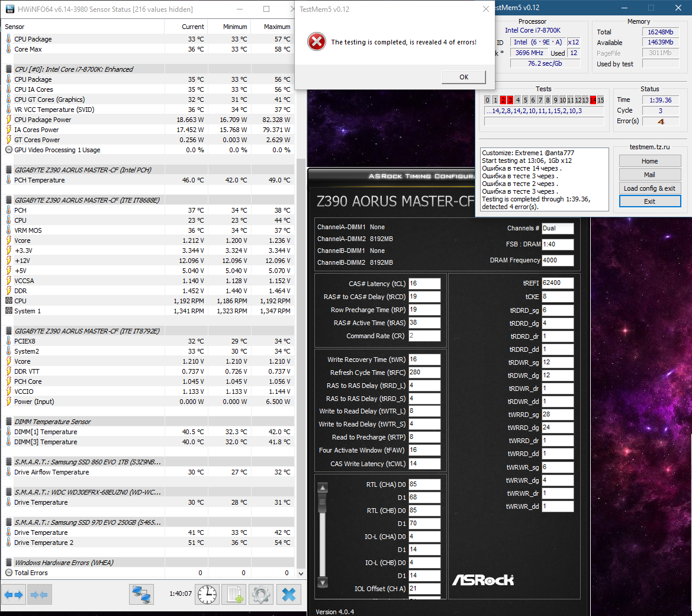Viewport: 692px width, 616px height.
Task: Click the Exit button in TestMem5
Action: click(649, 201)
